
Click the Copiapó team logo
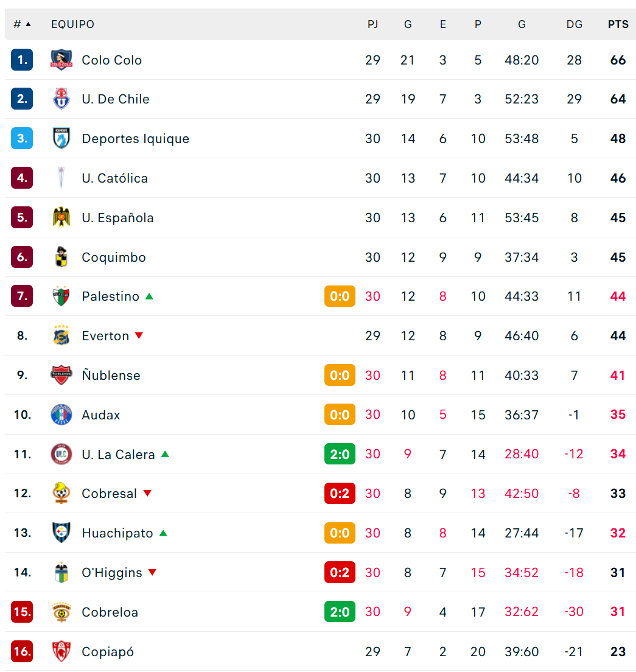61,651
